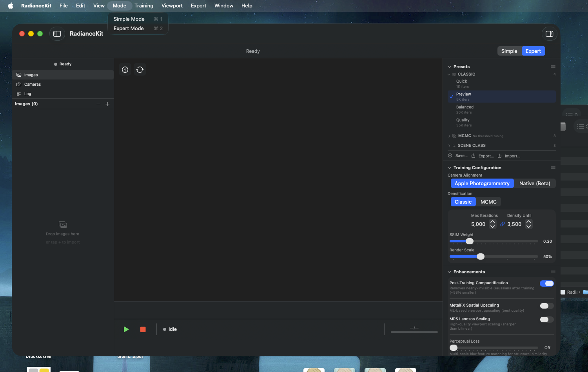Viewport: 588px width, 372px height.
Task: Remove images with the minus icon
Action: click(98, 104)
